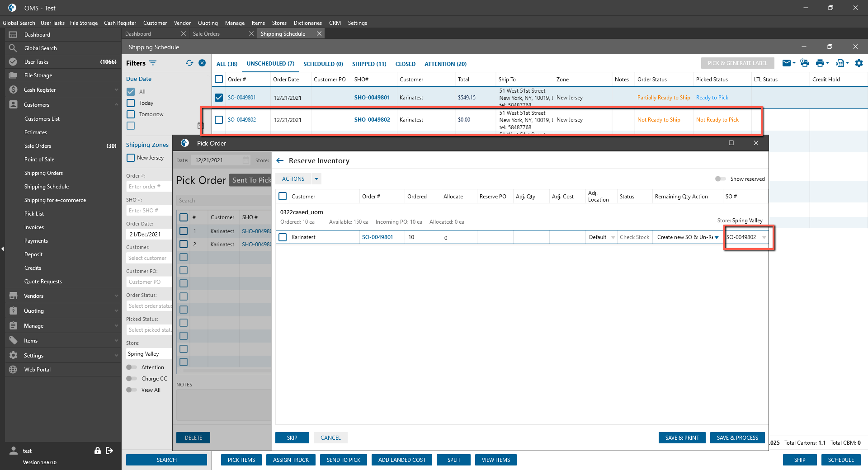
Task: Select the Karinatest row checkbox in Reserve Inventory
Action: tap(283, 237)
